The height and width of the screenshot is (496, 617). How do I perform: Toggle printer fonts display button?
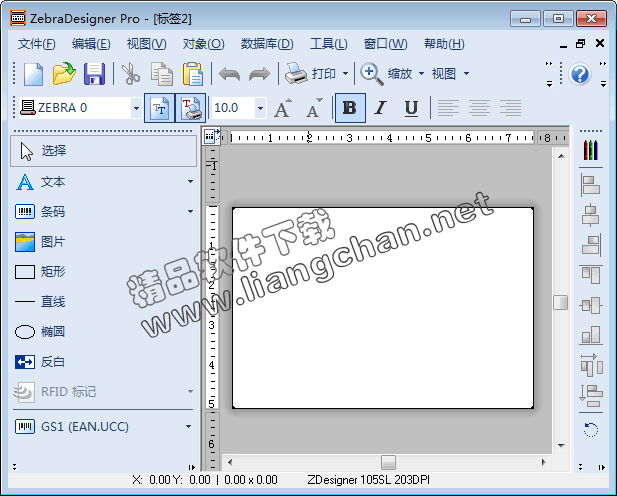coord(190,108)
